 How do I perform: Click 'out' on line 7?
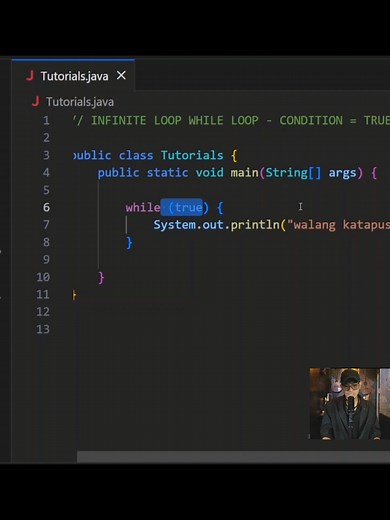pos(213,225)
